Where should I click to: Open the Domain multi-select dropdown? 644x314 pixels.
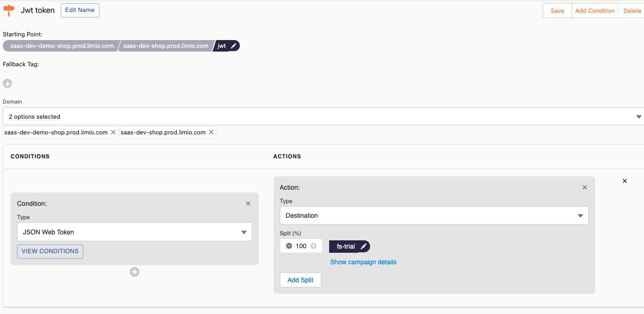(x=322, y=116)
